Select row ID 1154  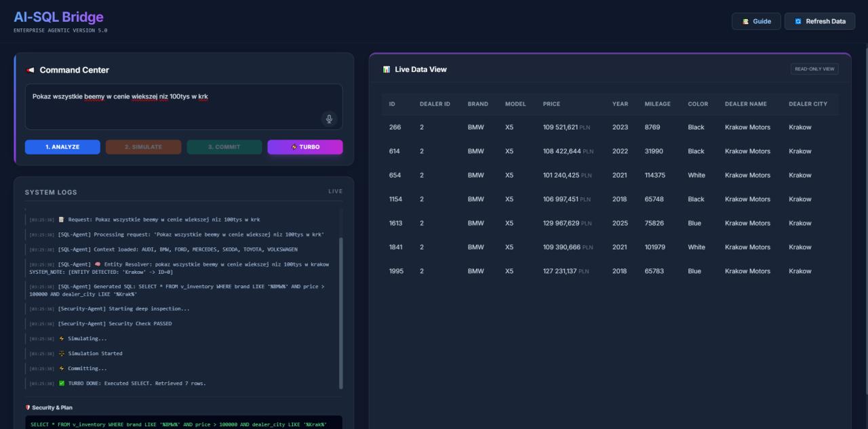[x=610, y=199]
